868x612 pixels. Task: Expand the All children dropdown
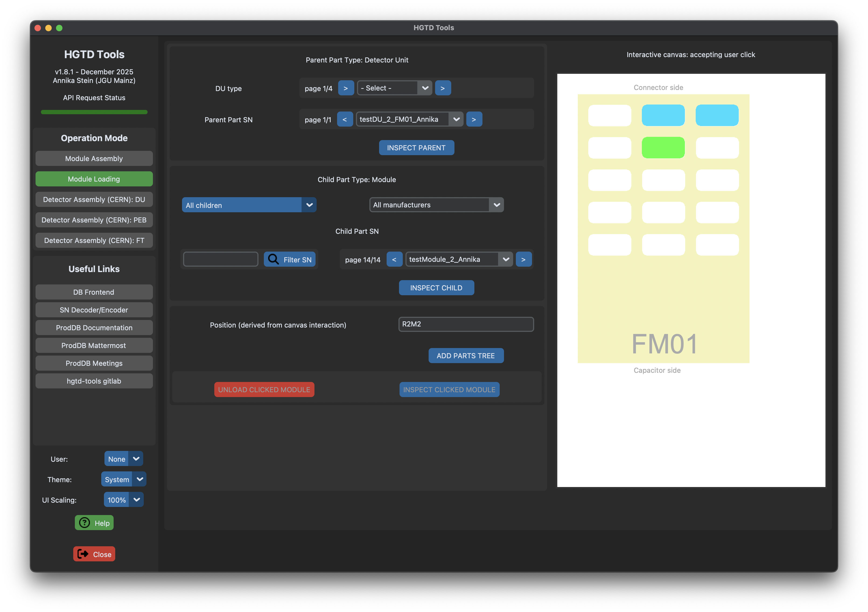(x=249, y=205)
